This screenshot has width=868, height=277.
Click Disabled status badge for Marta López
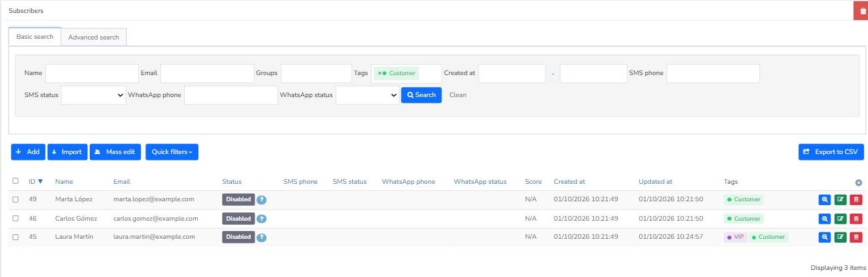tap(238, 200)
